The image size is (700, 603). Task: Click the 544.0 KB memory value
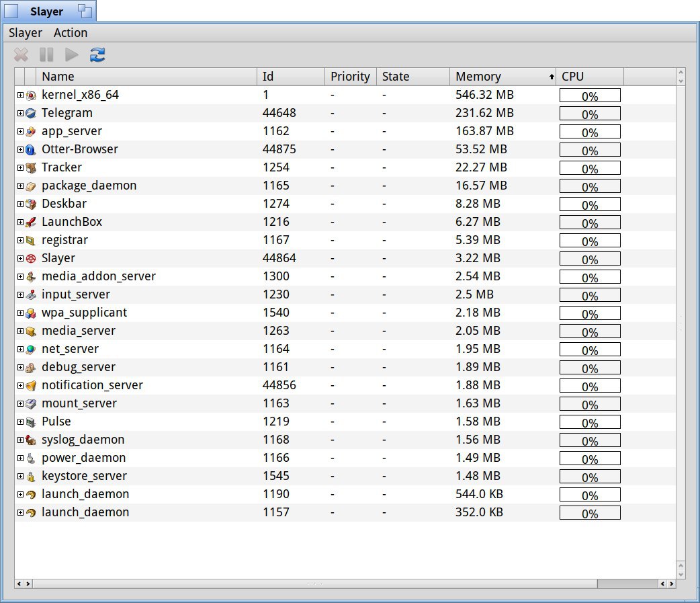click(x=479, y=494)
